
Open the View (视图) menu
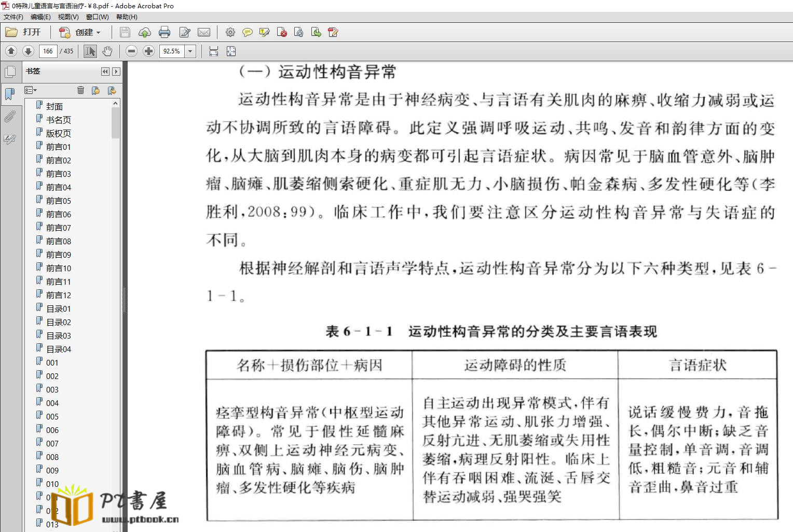tap(69, 17)
